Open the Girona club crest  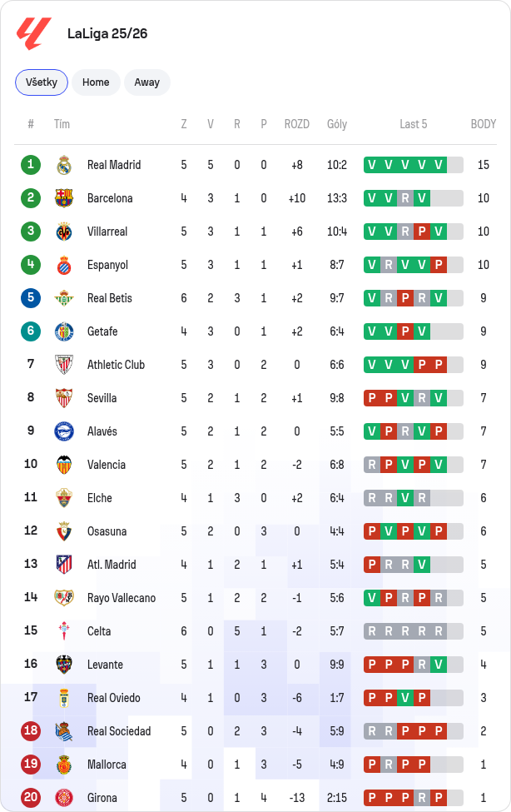pos(64,798)
